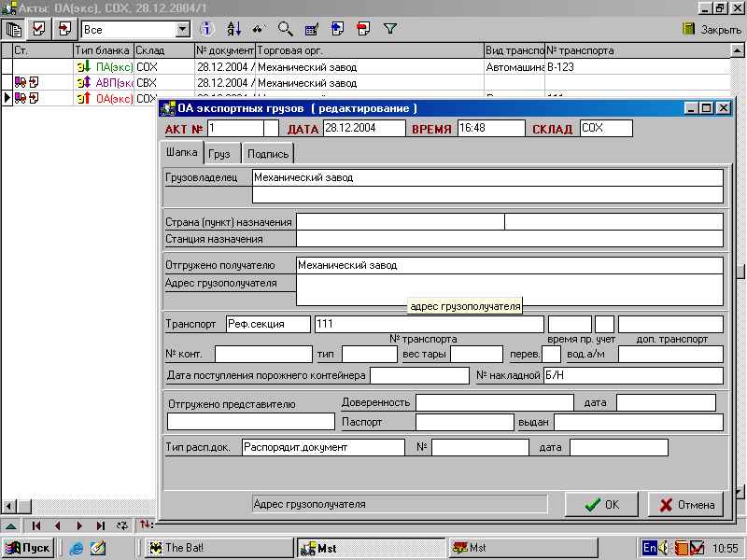Confirm the dialog with the OK button

pos(601,505)
